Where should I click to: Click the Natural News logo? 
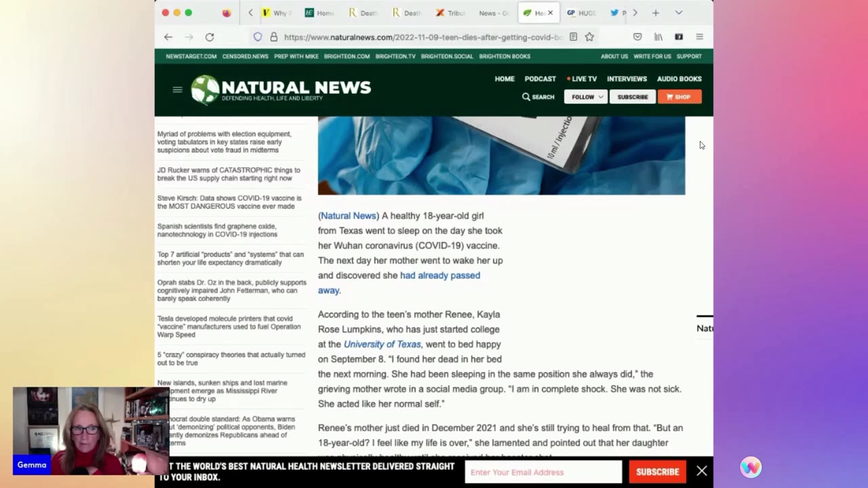pyautogui.click(x=281, y=89)
